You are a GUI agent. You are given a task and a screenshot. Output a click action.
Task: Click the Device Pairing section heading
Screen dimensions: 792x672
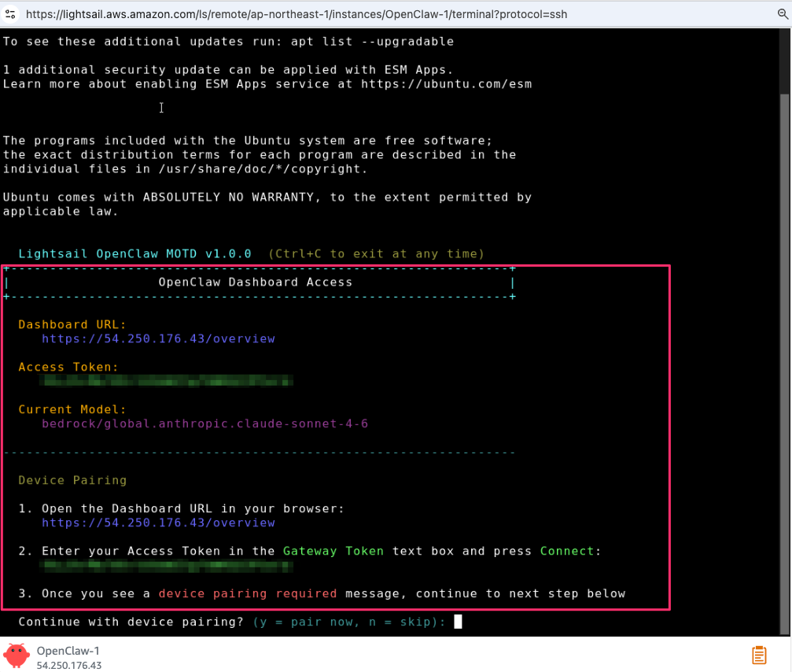[x=72, y=480]
